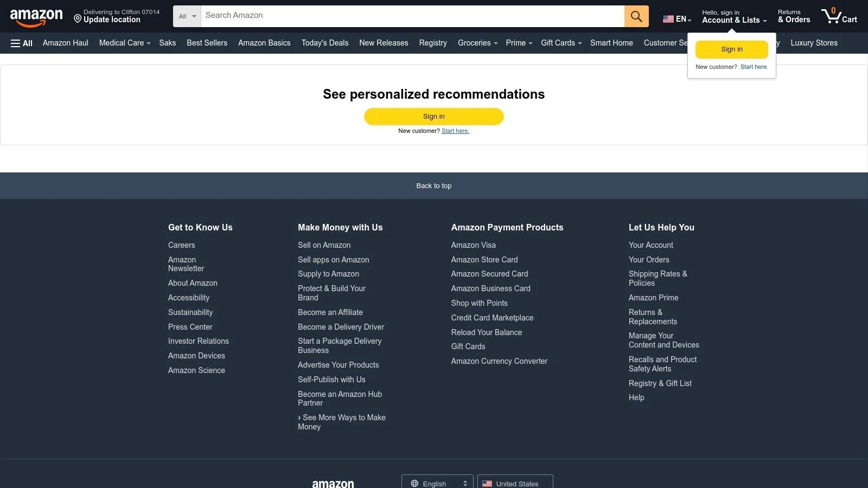The image size is (868, 488).
Task: Click Back to top bar
Action: pyautogui.click(x=434, y=186)
